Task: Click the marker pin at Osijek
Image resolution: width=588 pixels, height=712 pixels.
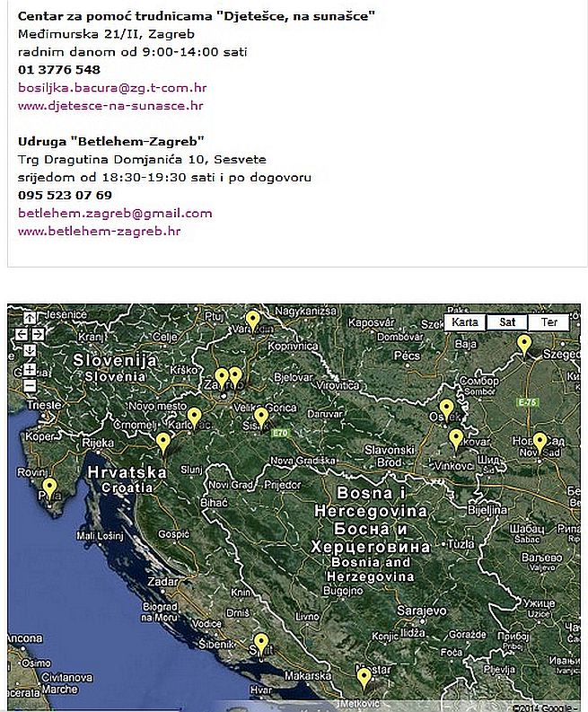Action: [446, 409]
